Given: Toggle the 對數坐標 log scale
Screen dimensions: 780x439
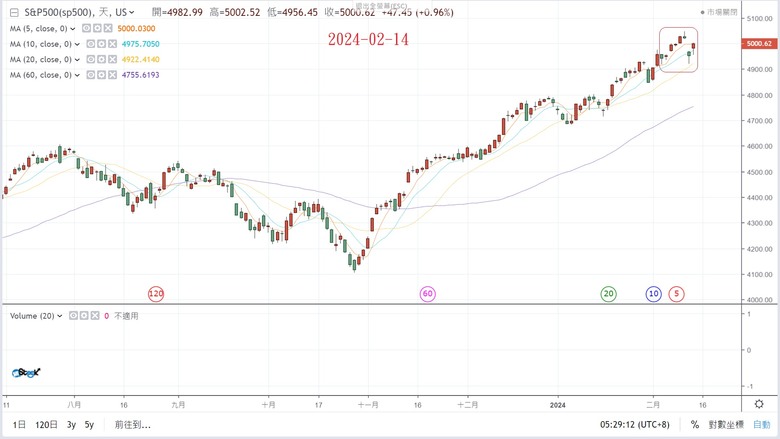Looking at the screenshot, I should click(x=726, y=425).
